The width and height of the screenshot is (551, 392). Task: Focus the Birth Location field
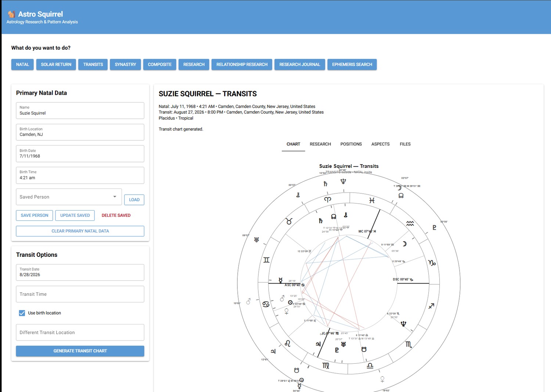tap(80, 132)
